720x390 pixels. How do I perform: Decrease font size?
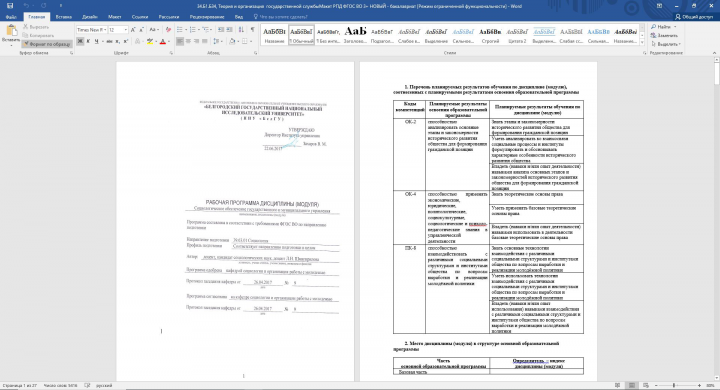point(141,29)
